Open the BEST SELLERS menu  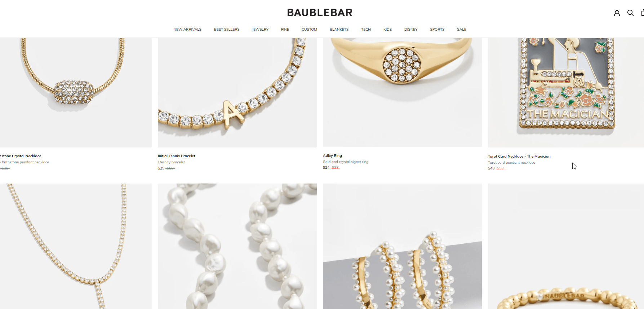click(227, 30)
